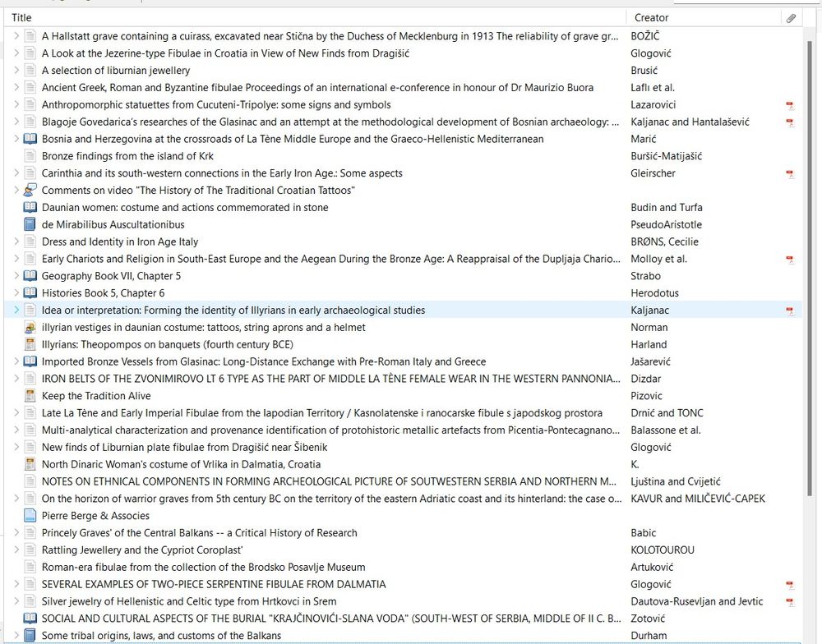822x644 pixels.
Task: Click creator 'Herodotus' cell
Action: point(654,293)
